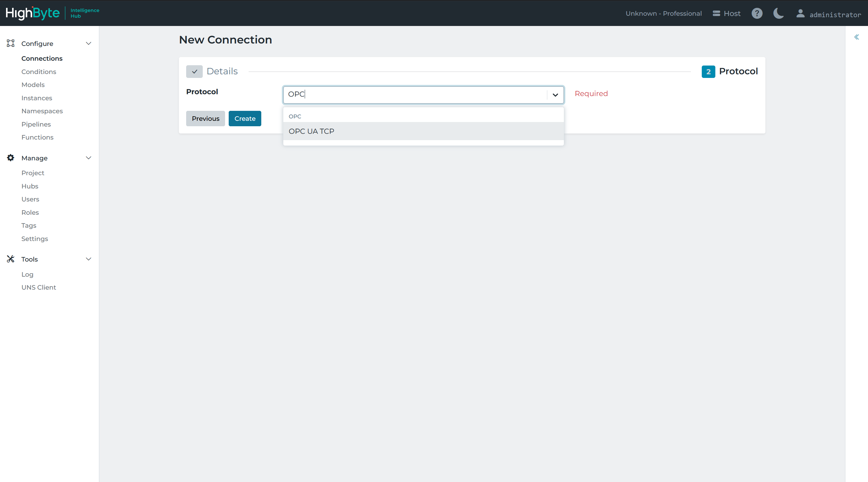Click the HighByte Intelligence Hub logo
The height and width of the screenshot is (482, 868).
[x=52, y=13]
